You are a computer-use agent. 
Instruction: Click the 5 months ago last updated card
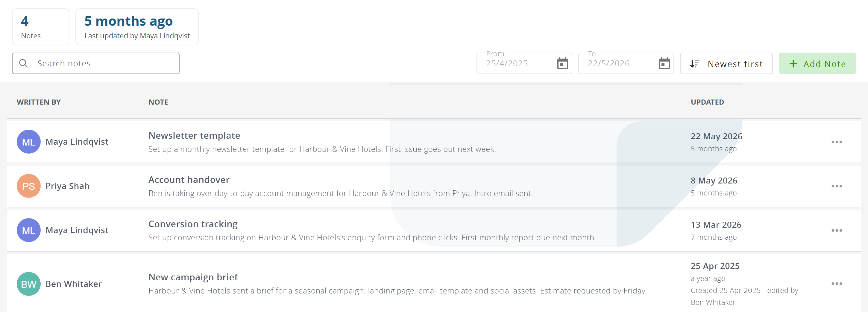(137, 27)
